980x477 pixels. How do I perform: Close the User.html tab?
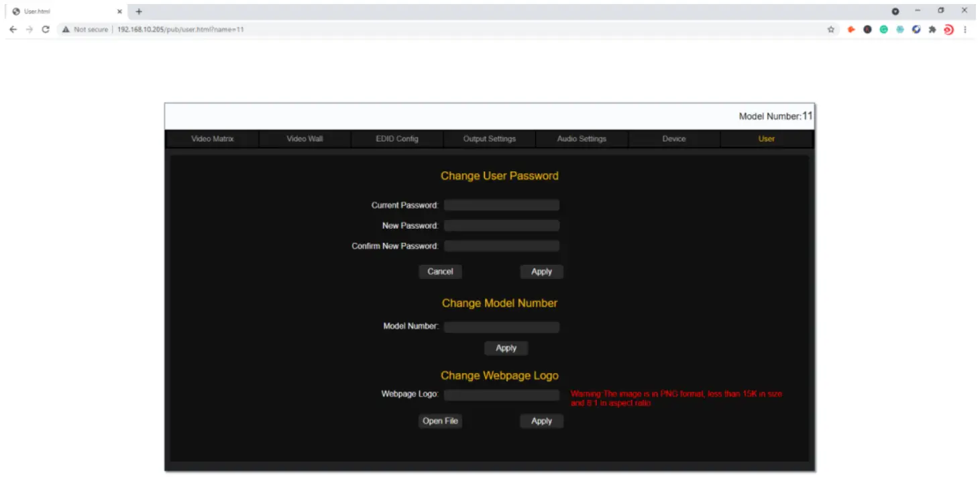point(120,11)
